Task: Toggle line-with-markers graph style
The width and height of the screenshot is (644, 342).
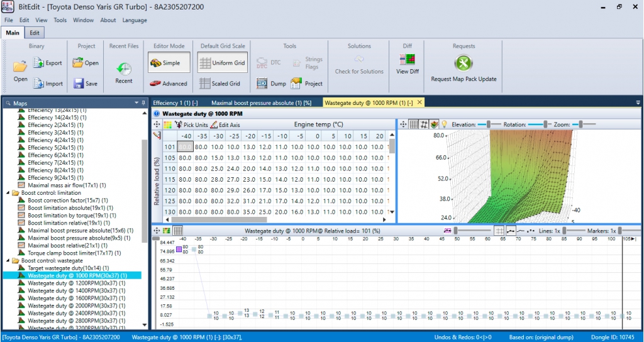Action: click(x=511, y=231)
